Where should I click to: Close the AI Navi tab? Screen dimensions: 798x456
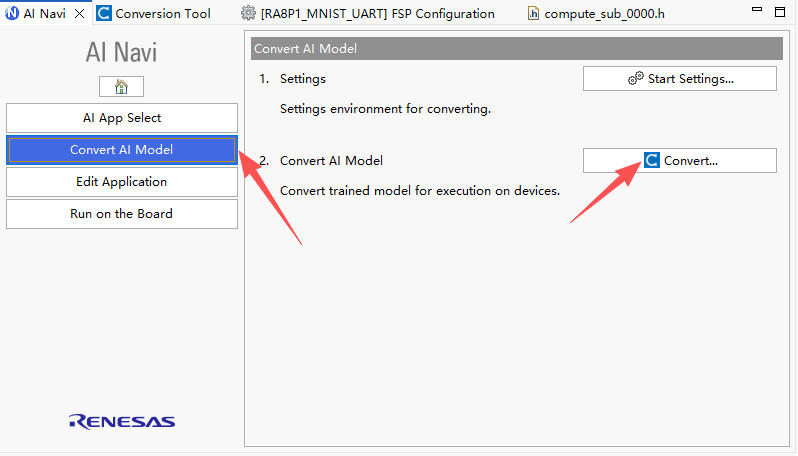[x=79, y=13]
